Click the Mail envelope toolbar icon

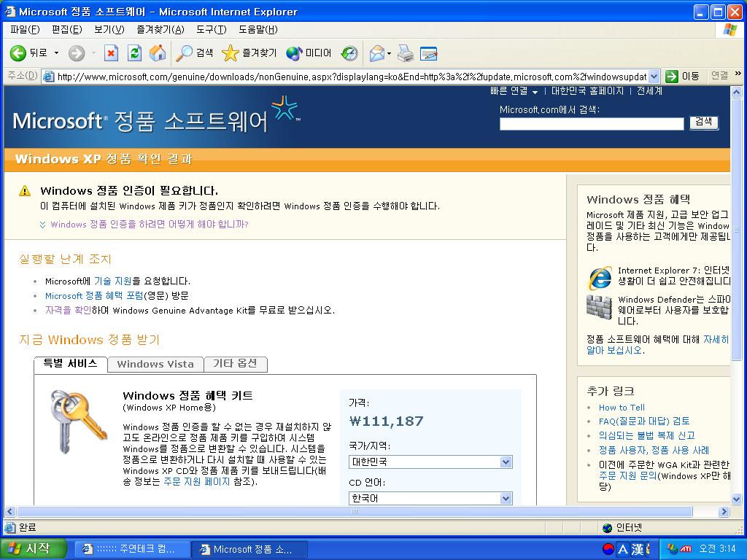click(377, 52)
